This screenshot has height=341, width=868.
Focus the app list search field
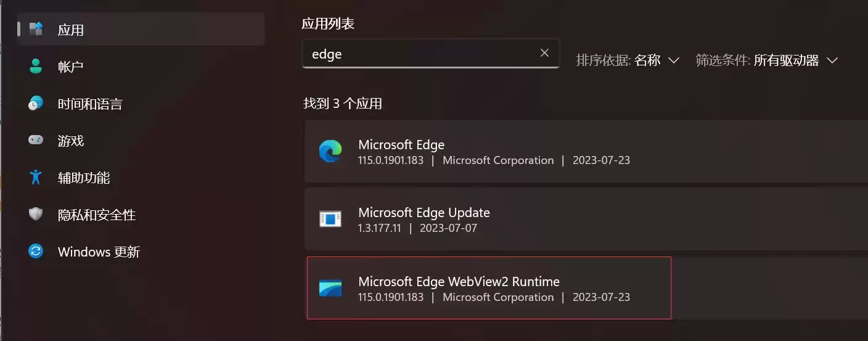[419, 54]
